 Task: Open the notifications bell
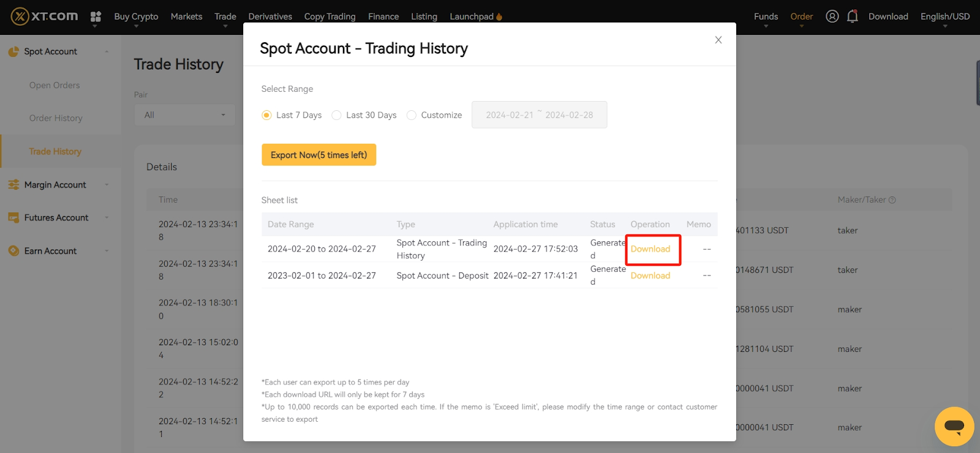click(852, 17)
